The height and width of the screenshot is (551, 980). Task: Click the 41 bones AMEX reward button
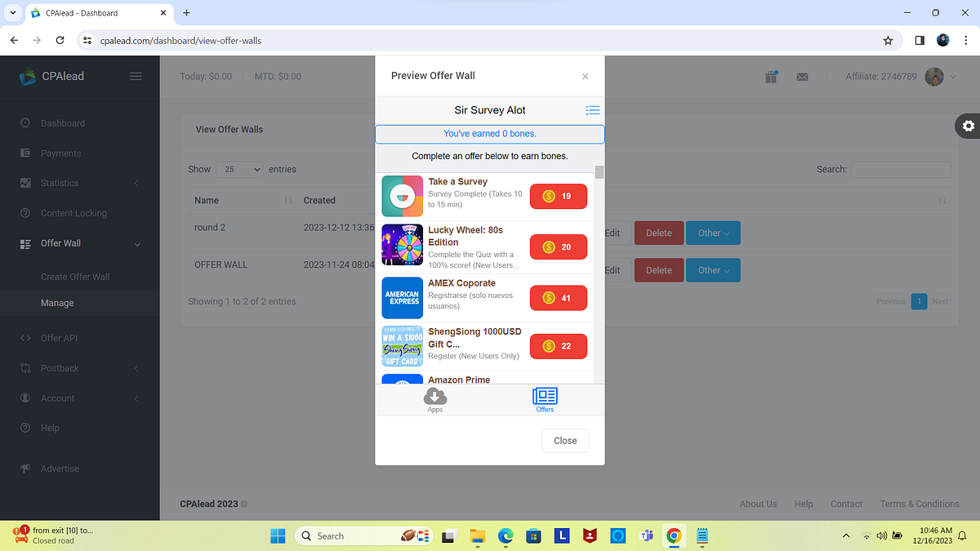click(559, 298)
